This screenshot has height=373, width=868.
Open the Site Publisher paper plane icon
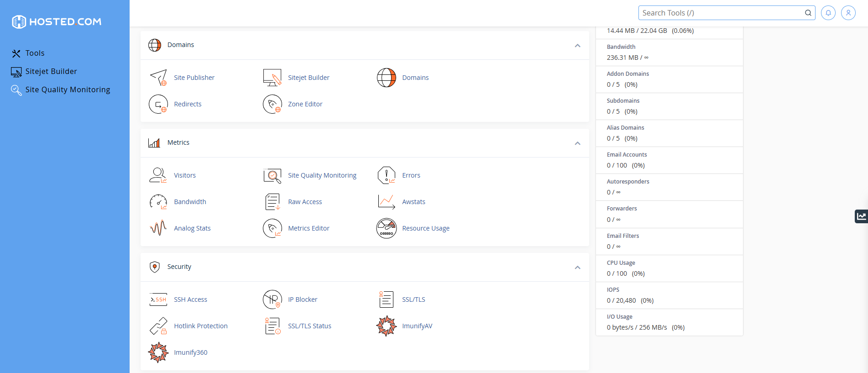(158, 78)
